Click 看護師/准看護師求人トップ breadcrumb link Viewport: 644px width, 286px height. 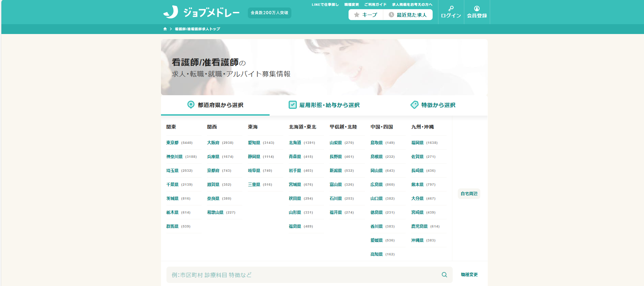[x=197, y=29]
